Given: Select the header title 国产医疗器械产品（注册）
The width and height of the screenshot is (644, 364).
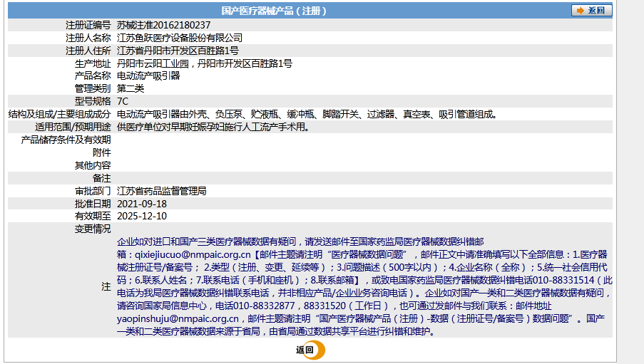Looking at the screenshot, I should coord(274,11).
